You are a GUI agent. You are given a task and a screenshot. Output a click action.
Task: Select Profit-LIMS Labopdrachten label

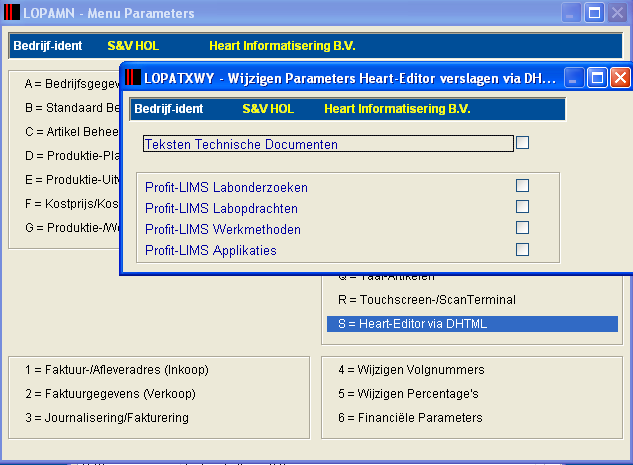tap(221, 208)
